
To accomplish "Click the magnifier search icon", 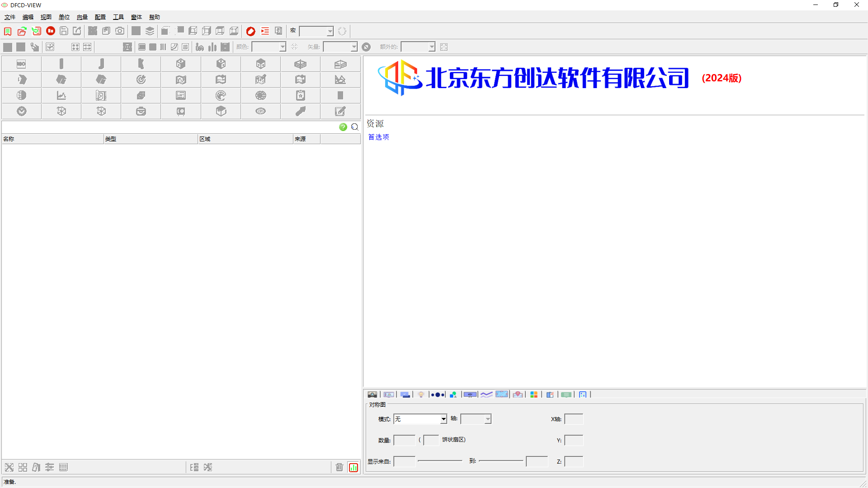I will click(x=355, y=127).
